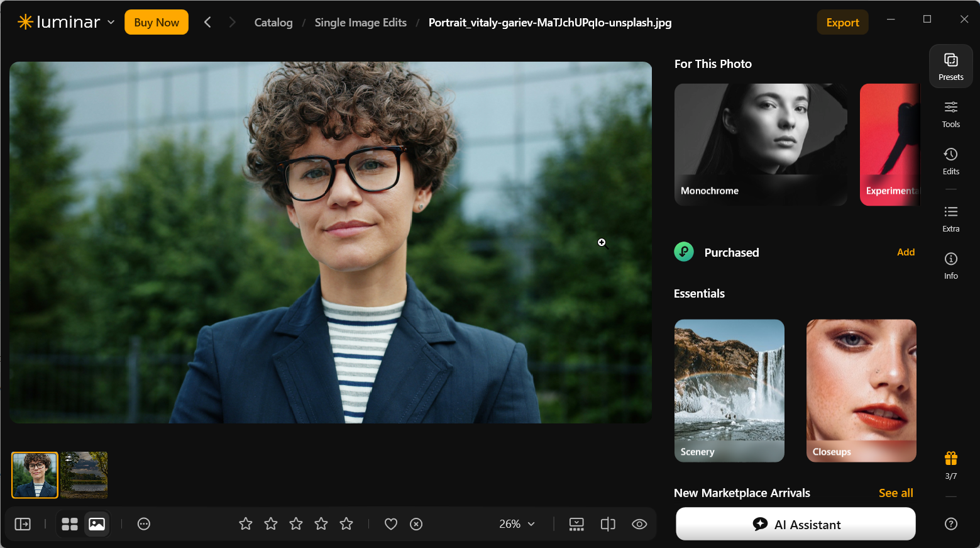Open the Catalog breadcrumb
The width and height of the screenshot is (980, 548).
(x=273, y=22)
